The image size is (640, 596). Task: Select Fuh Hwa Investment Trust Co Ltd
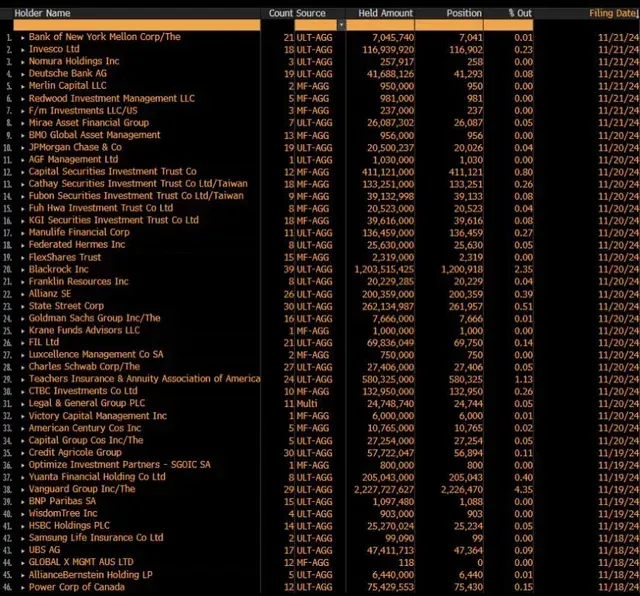pos(101,208)
